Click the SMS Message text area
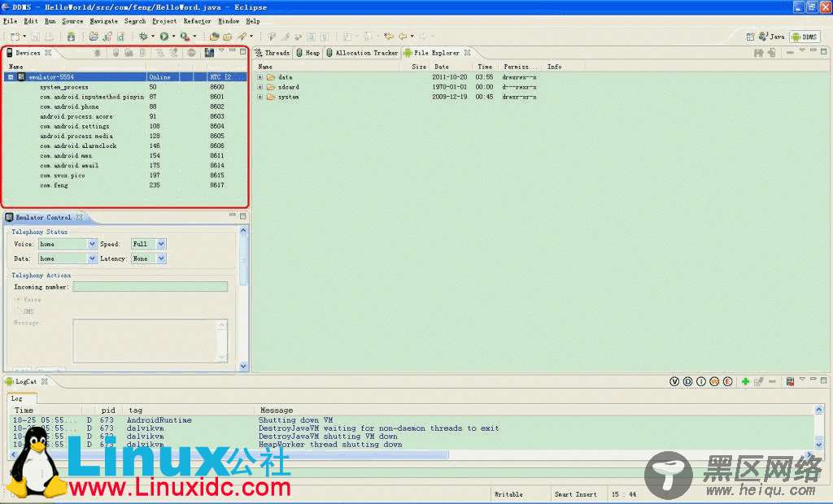The height and width of the screenshot is (504, 833). tap(150, 341)
